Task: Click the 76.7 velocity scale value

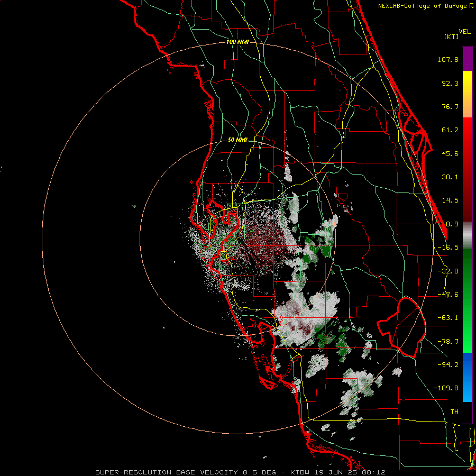Action: click(450, 106)
